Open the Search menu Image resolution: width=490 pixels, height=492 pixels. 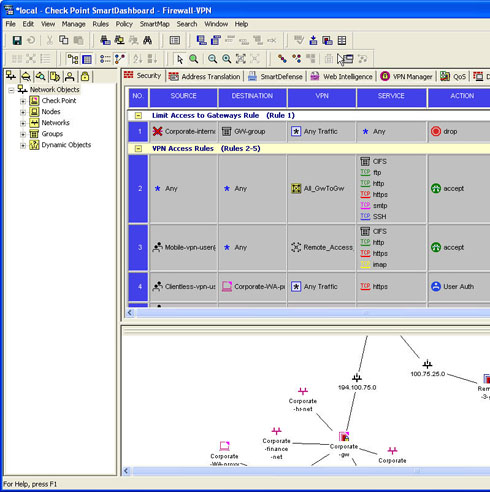tap(187, 24)
